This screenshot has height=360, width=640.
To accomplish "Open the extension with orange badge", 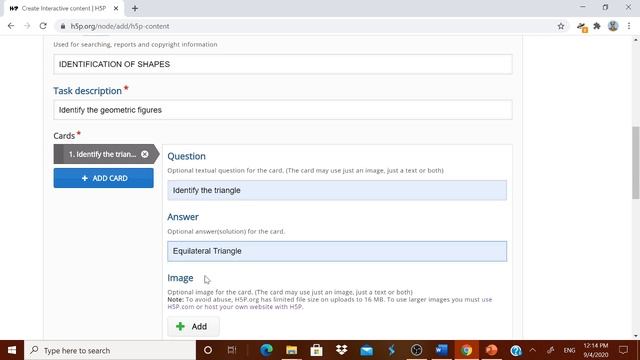I will (582, 27).
